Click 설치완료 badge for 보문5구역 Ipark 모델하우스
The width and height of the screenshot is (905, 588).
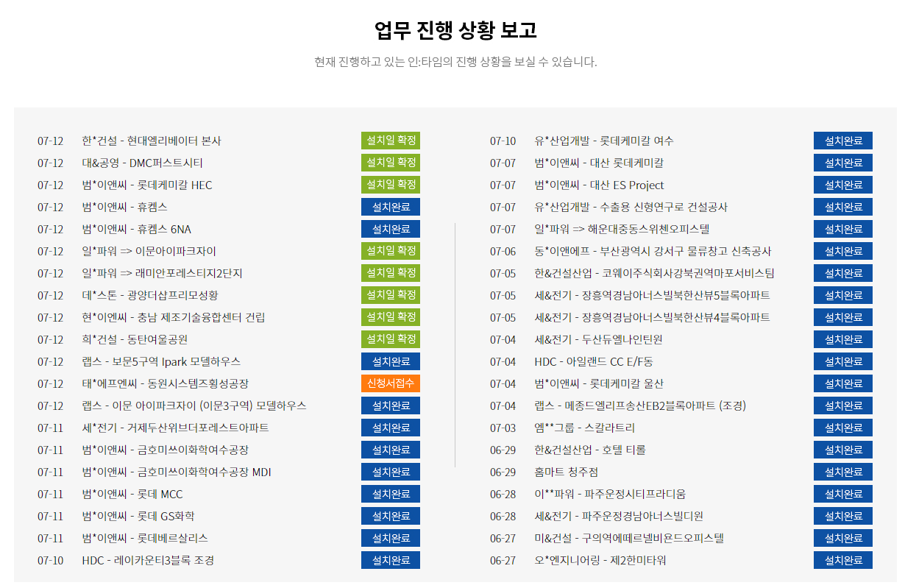[x=391, y=361]
